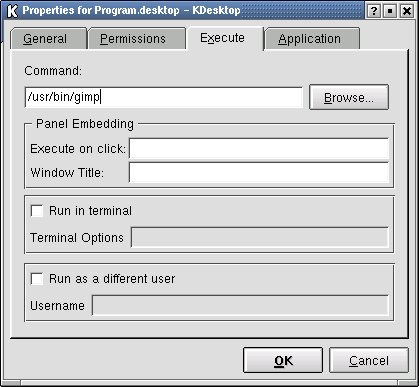Image resolution: width=419 pixels, height=387 pixels.
Task: Close the Properties dialog with X
Action: [x=407, y=11]
